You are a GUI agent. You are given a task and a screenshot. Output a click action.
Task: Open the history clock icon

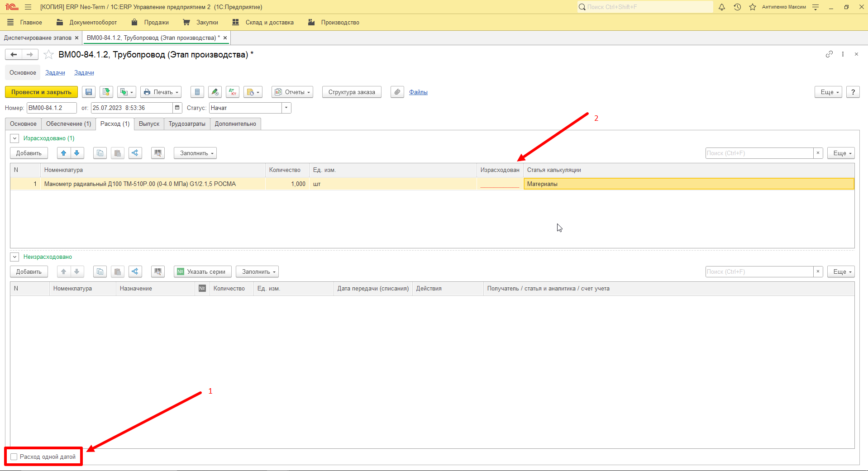737,7
